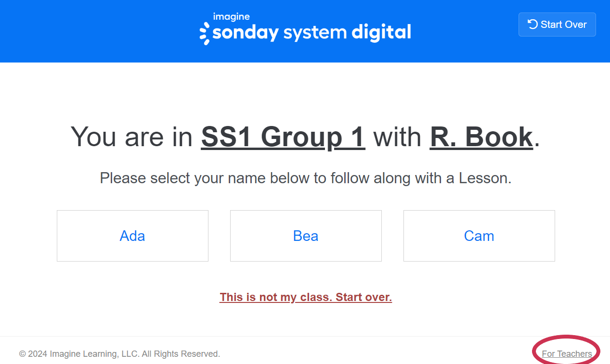Open "This is not my class. Start over." link
Viewport: 610px width, 364px height.
306,297
